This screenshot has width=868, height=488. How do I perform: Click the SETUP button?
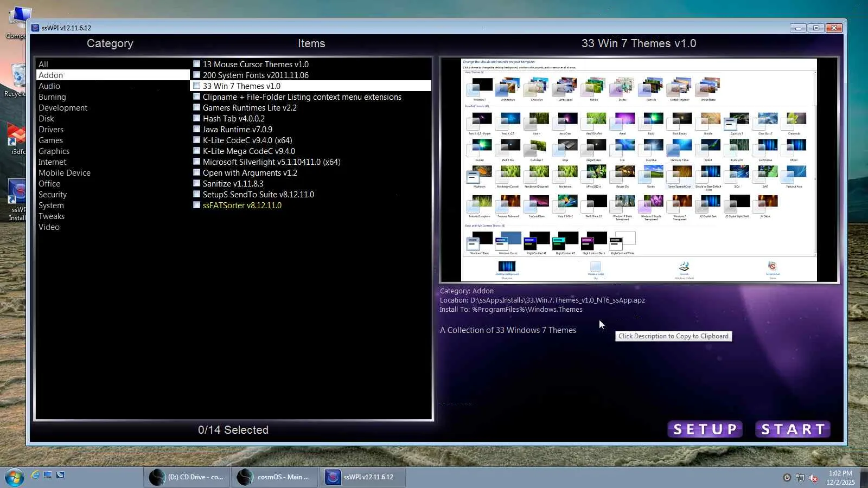[x=705, y=429]
